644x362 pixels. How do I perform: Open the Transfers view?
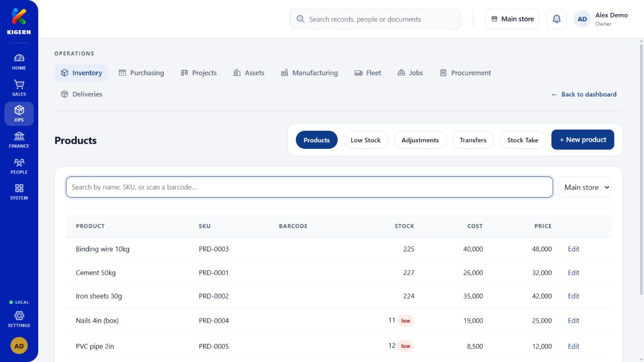(x=473, y=140)
